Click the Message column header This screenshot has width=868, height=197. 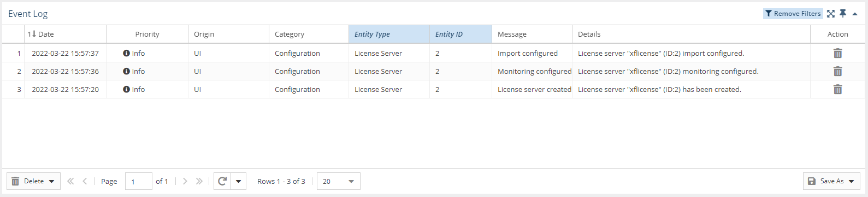pos(532,34)
